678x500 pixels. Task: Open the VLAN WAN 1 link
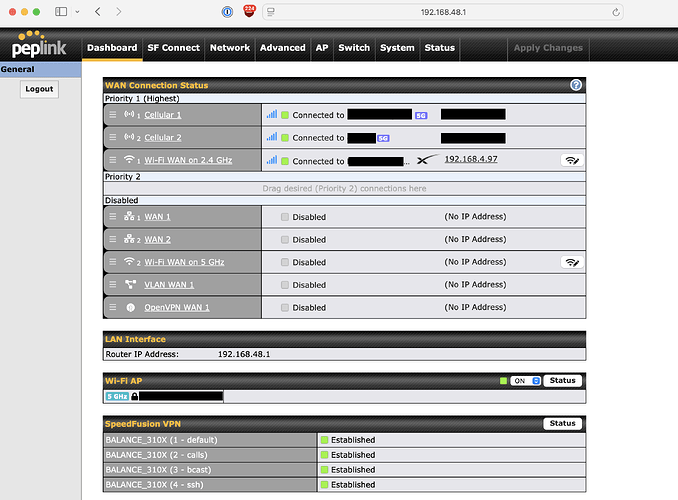169,285
